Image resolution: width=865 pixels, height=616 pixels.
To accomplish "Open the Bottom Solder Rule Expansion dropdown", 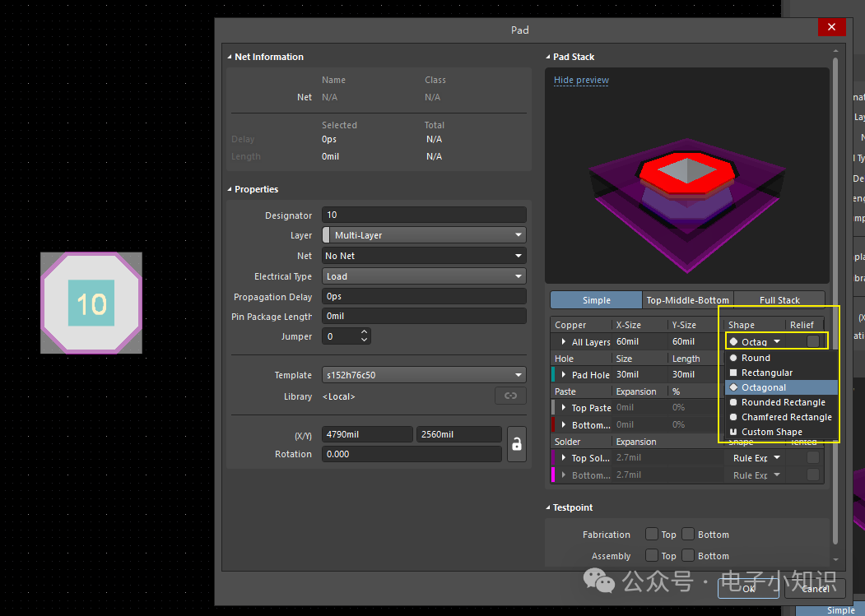I will pyautogui.click(x=756, y=475).
